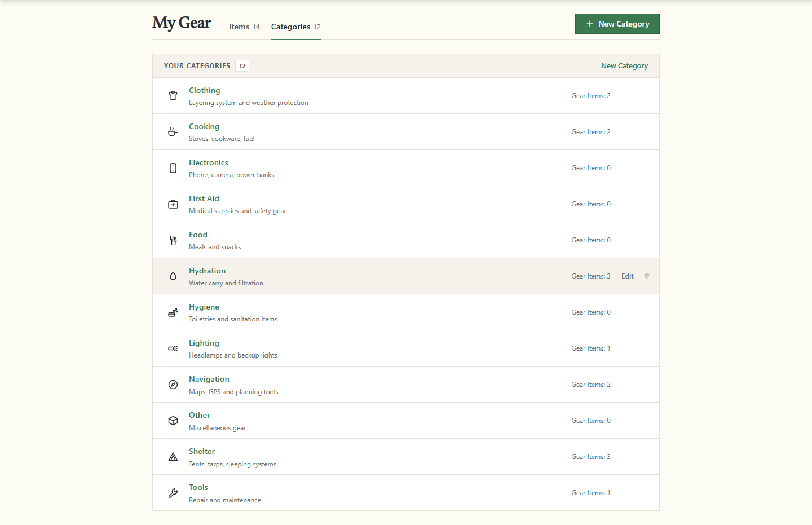Image resolution: width=812 pixels, height=525 pixels.
Task: Open the Hygiene category
Action: click(x=204, y=307)
